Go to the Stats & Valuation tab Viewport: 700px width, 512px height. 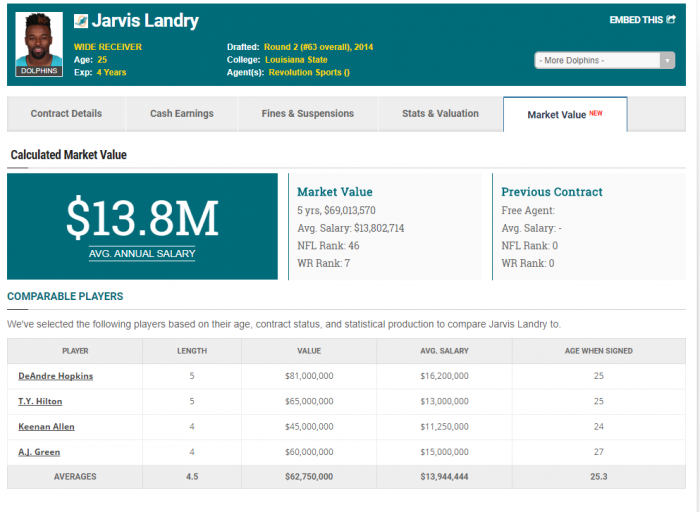(440, 114)
